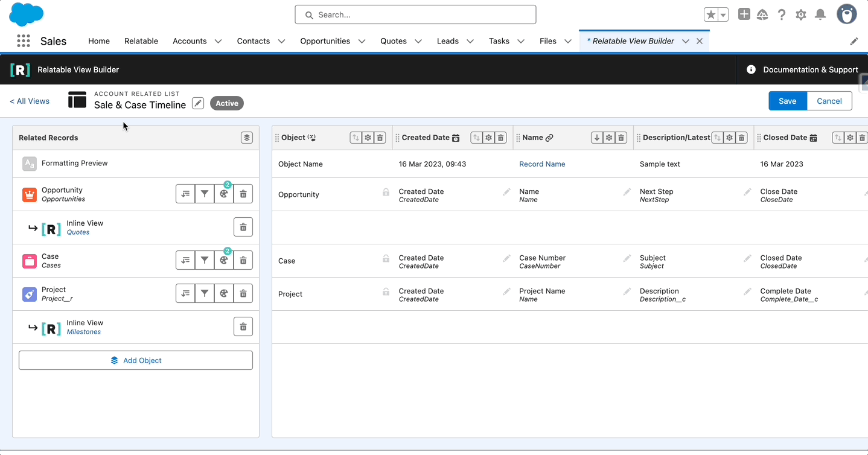Open settings gear for Object column
The width and height of the screenshot is (868, 455).
368,138
